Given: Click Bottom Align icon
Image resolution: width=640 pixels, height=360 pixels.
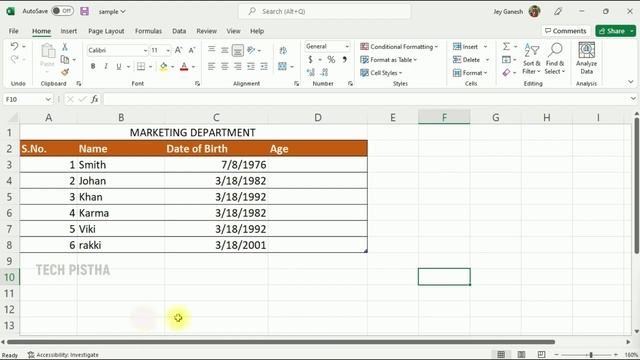Looking at the screenshot, I should (x=238, y=50).
